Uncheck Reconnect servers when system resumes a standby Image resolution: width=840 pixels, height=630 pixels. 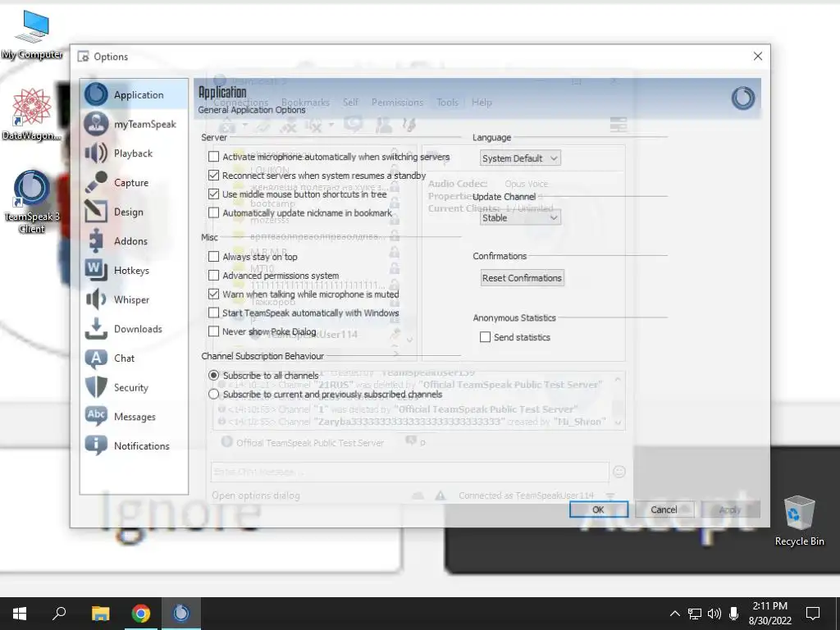tap(214, 176)
